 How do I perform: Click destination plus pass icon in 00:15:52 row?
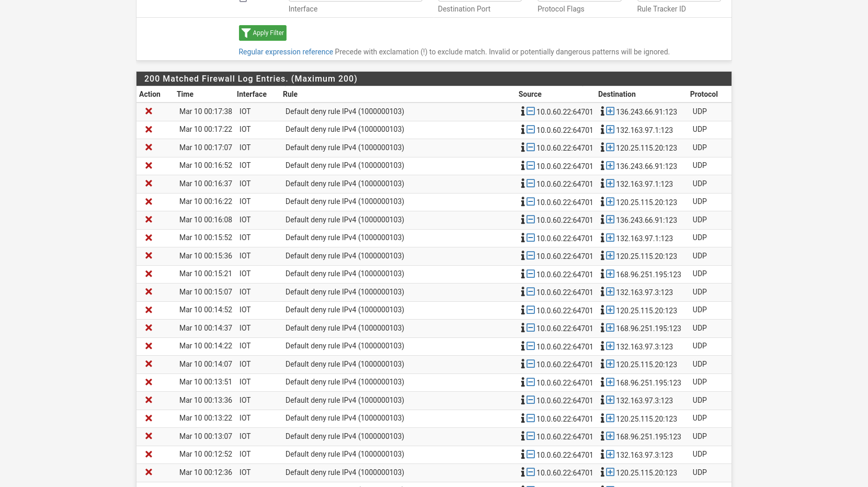point(610,237)
